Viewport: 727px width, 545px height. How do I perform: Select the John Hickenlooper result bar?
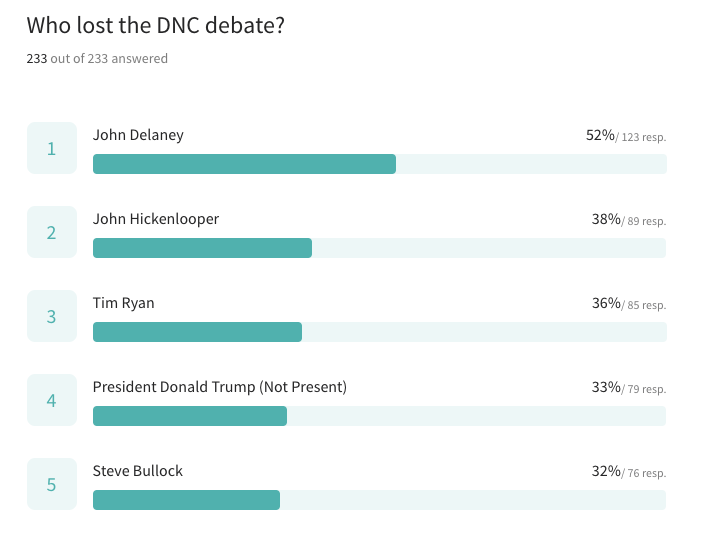point(380,248)
